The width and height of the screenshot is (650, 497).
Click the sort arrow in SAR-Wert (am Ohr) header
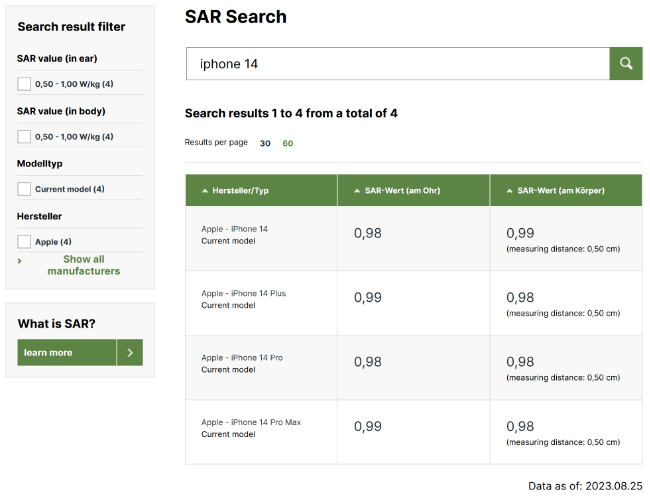[x=357, y=191]
